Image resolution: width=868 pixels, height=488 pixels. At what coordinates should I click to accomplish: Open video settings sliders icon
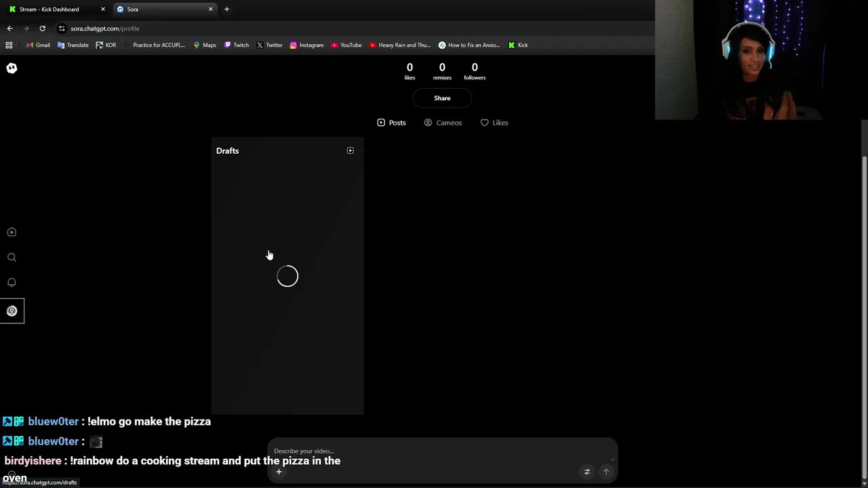[x=587, y=472]
